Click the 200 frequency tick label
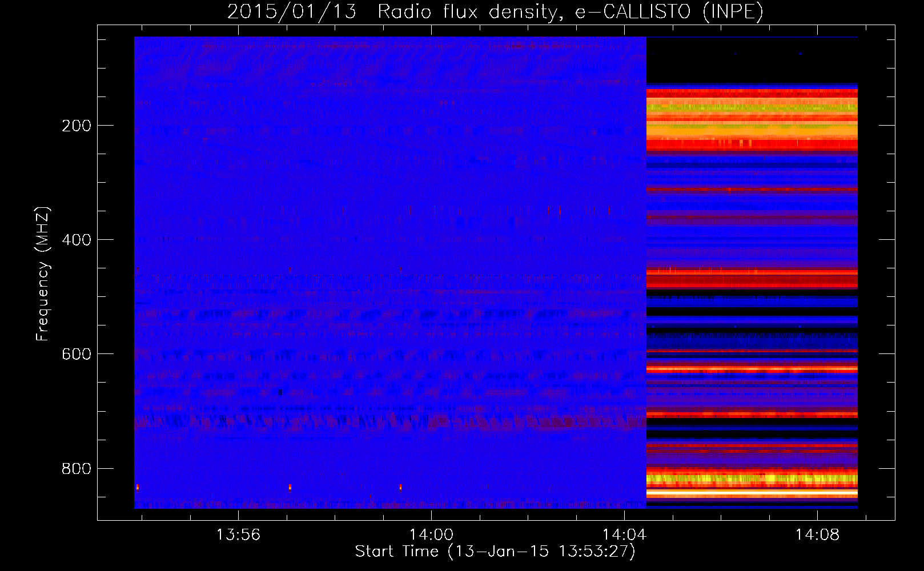This screenshot has height=571, width=924. pyautogui.click(x=77, y=126)
